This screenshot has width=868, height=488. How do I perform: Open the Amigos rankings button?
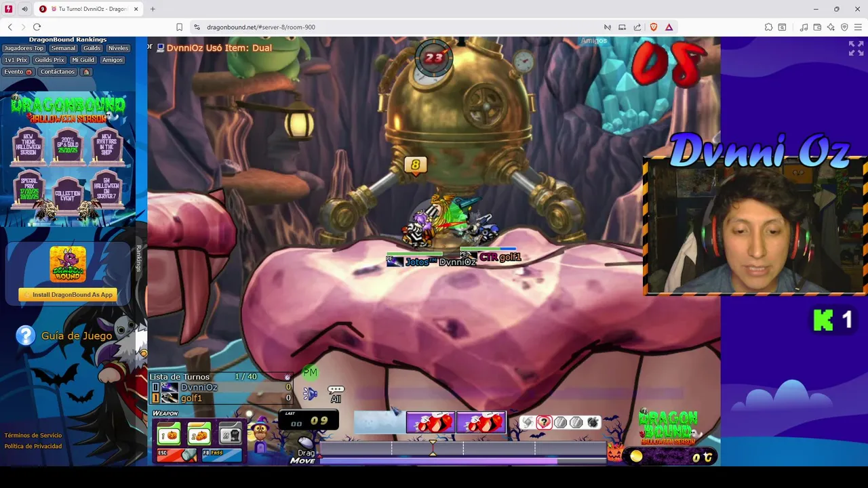pyautogui.click(x=113, y=60)
